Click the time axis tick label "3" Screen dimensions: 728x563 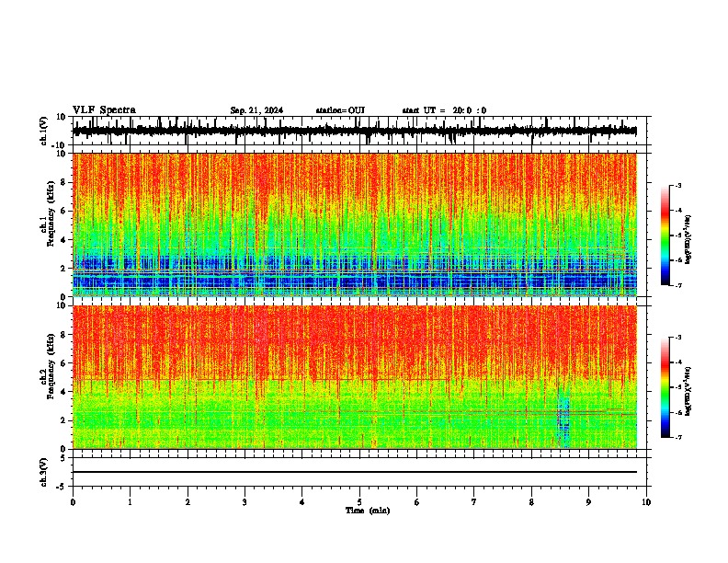(245, 502)
